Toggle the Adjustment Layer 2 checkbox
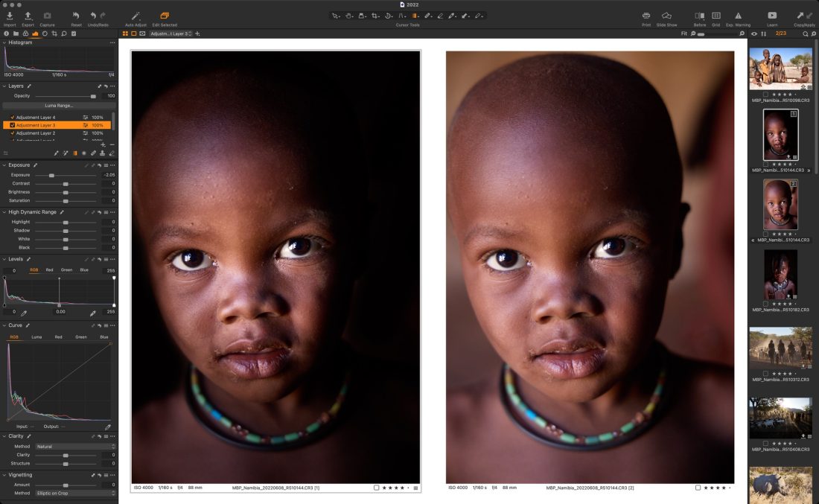The width and height of the screenshot is (819, 504). [12, 133]
